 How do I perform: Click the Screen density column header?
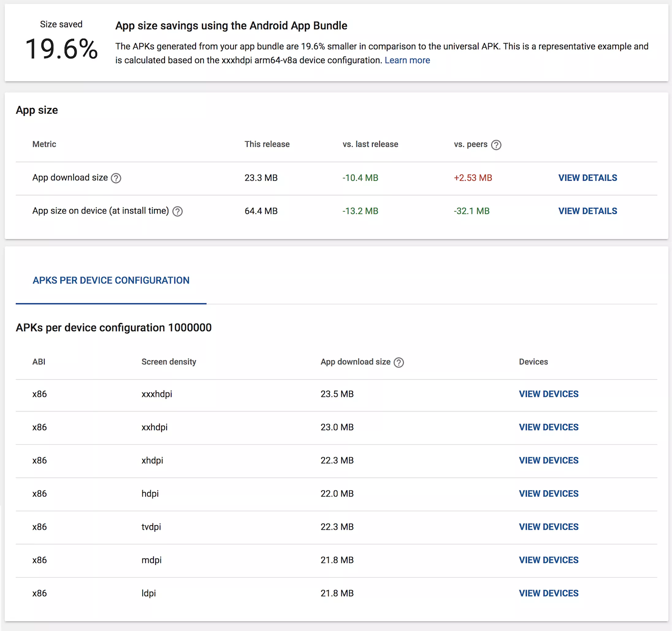tap(169, 362)
